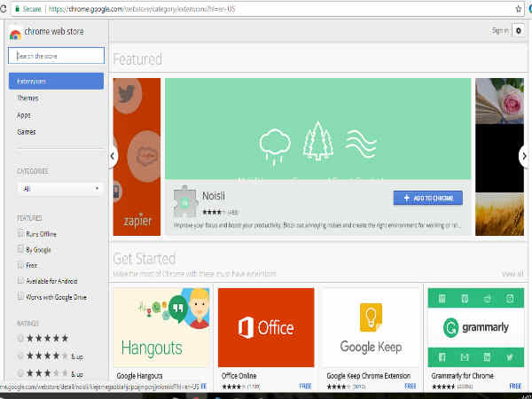Check the Free filter
The height and width of the screenshot is (399, 532).
coord(20,265)
